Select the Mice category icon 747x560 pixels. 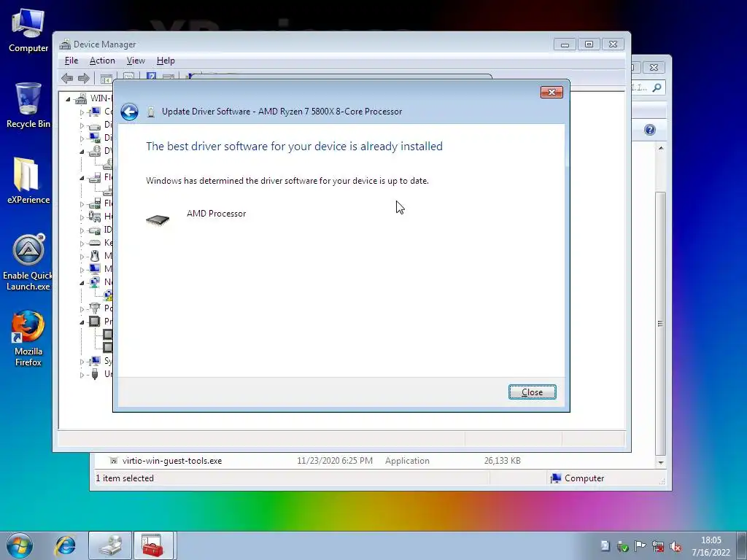[x=95, y=256]
